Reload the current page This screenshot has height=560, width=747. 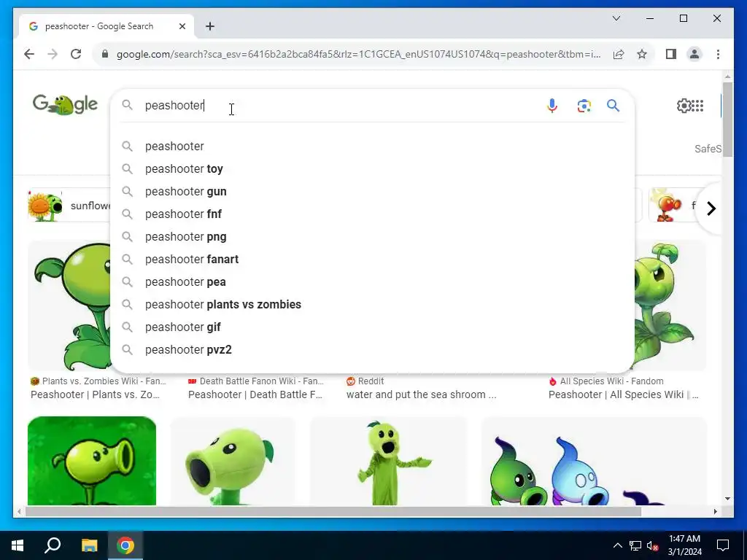76,54
